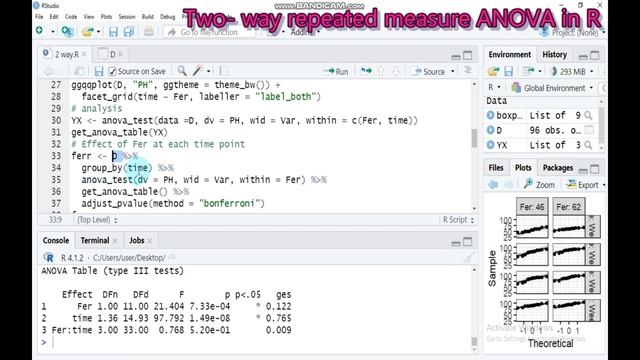The height and width of the screenshot is (360, 640).
Task: Click the view working directory arrow icon
Action: 172,257
